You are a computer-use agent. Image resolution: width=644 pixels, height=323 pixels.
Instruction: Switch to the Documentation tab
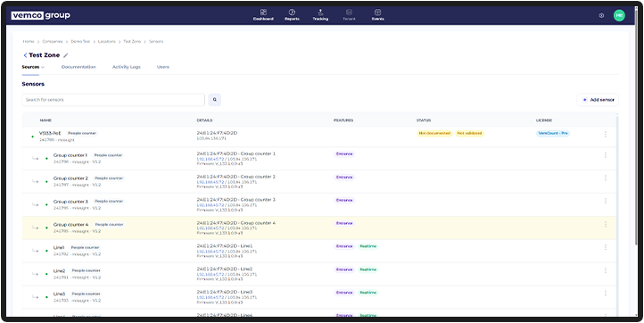coord(78,67)
